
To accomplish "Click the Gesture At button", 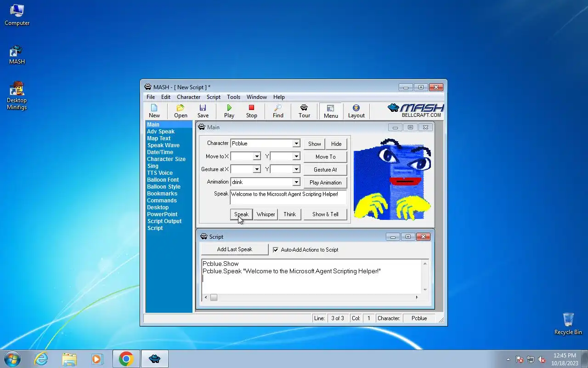I will tap(325, 170).
